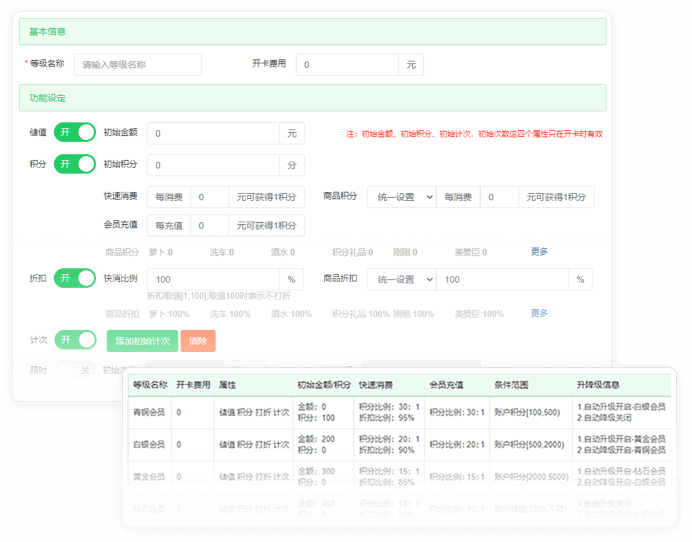The width and height of the screenshot is (692, 542).
Task: Toggle the 折扣 switch off
Action: [x=75, y=279]
